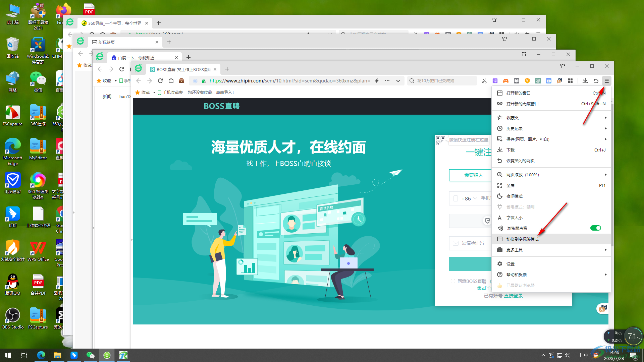644x362 pixels.
Task: Open the purple translate extension icon
Action: 495,81
